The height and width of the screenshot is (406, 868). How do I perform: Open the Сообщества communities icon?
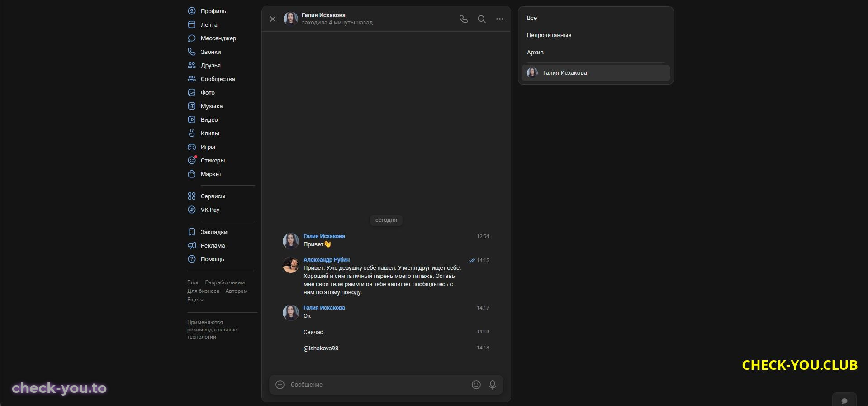[x=192, y=79]
